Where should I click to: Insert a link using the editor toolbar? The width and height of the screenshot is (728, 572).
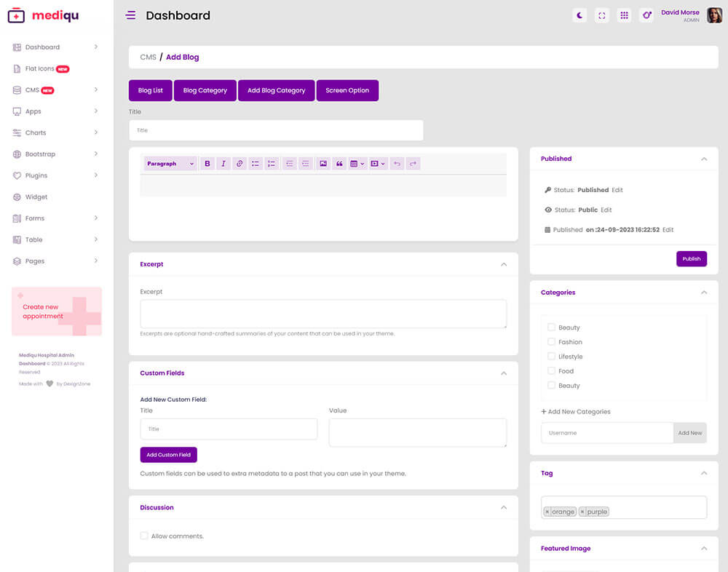pyautogui.click(x=240, y=164)
